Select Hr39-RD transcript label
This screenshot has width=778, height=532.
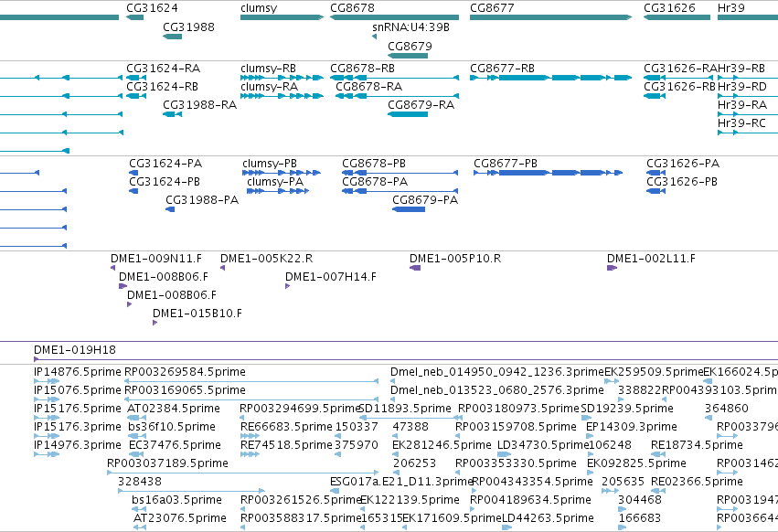pyautogui.click(x=742, y=87)
